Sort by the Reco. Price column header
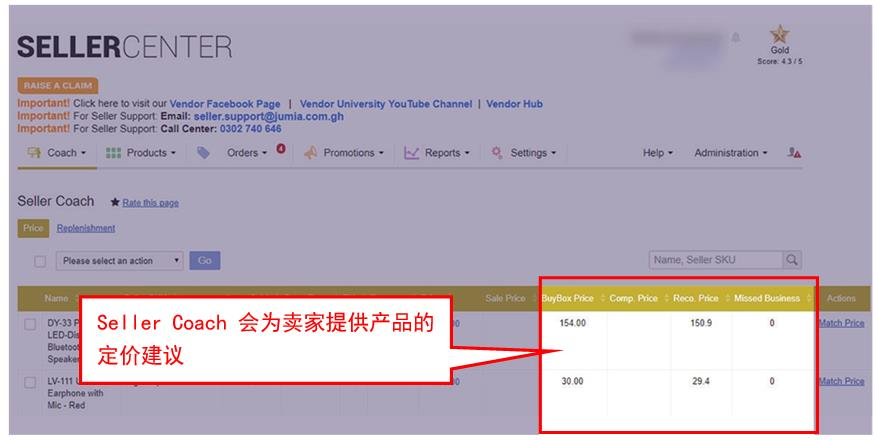 point(695,299)
